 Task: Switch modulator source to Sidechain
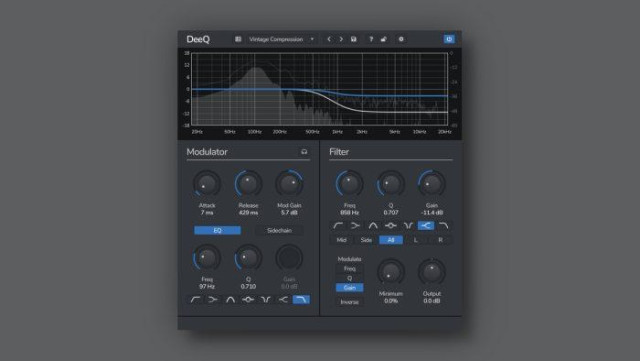(279, 230)
